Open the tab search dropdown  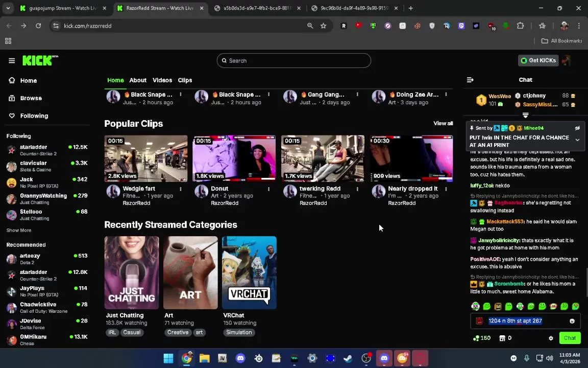8,8
